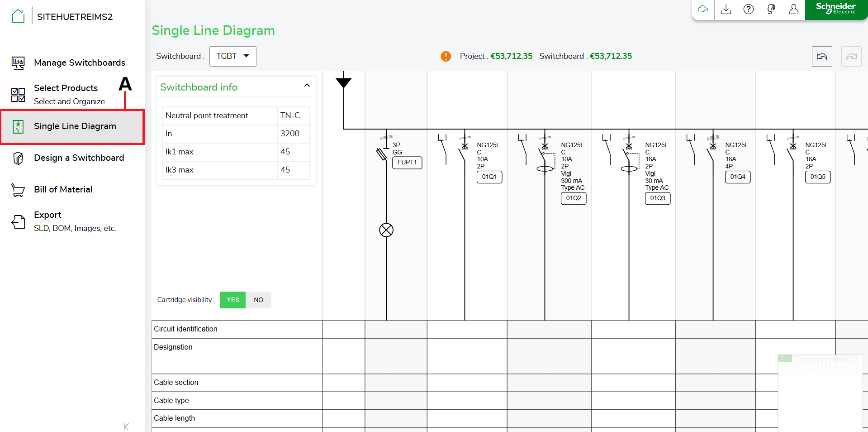Image resolution: width=868 pixels, height=432 pixels.
Task: Click the Export document icon
Action: coord(18,221)
